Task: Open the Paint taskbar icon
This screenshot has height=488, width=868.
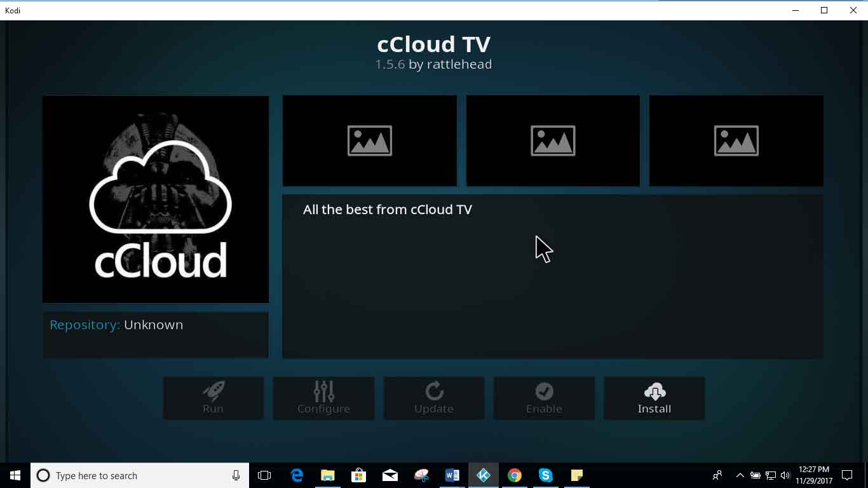Action: pos(421,475)
